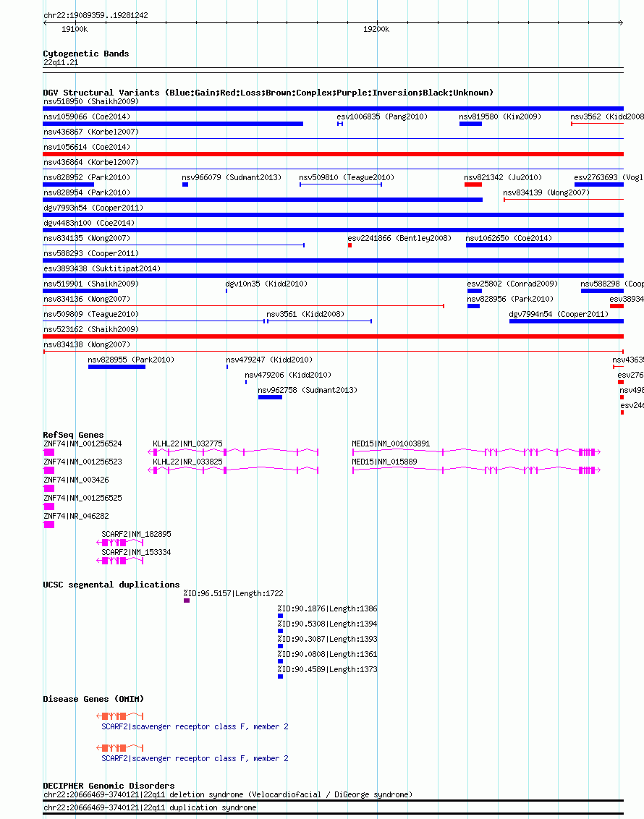Viewport: 644px width, 819px height.
Task: Click transcript ZNF74|NM_001256525
Action: (x=82, y=497)
